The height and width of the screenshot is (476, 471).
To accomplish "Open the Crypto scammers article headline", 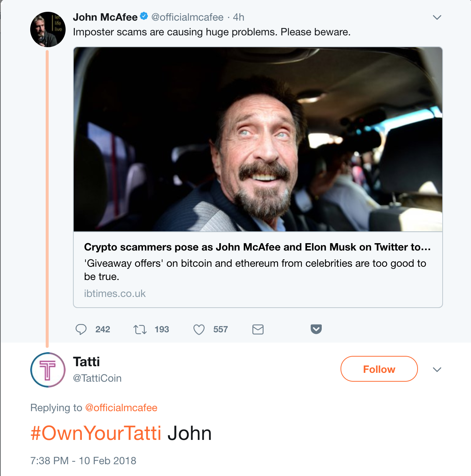I will pos(257,247).
